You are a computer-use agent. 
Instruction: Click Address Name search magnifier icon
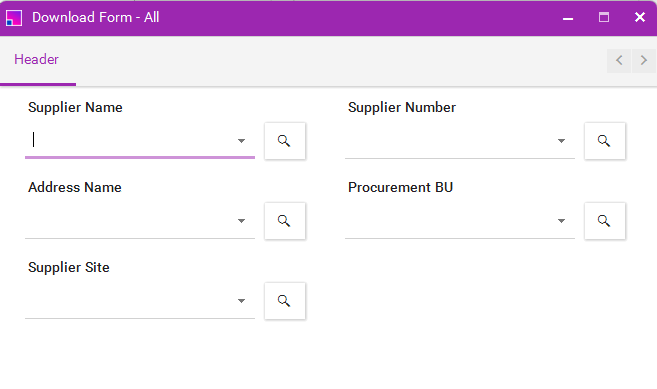coord(285,221)
